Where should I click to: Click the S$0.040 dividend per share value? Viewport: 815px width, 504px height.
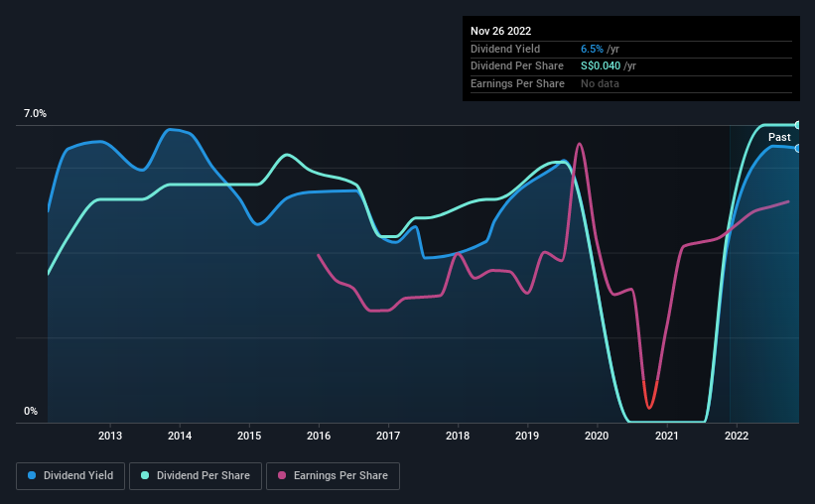tap(601, 66)
